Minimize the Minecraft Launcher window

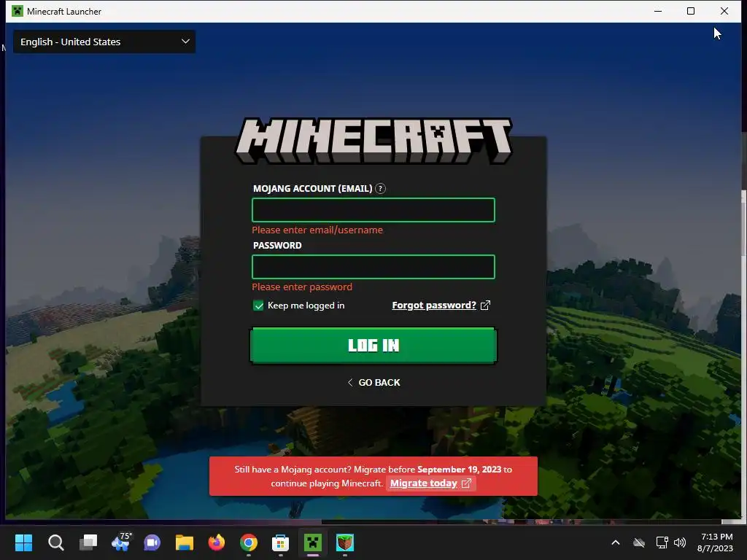tap(658, 11)
